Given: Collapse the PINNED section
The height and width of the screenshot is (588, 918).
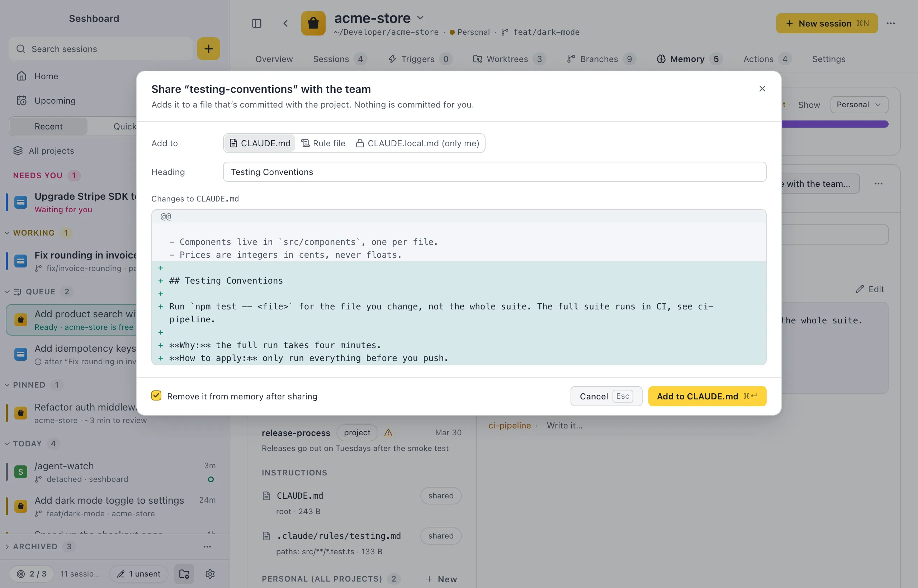Looking at the screenshot, I should pyautogui.click(x=7, y=385).
